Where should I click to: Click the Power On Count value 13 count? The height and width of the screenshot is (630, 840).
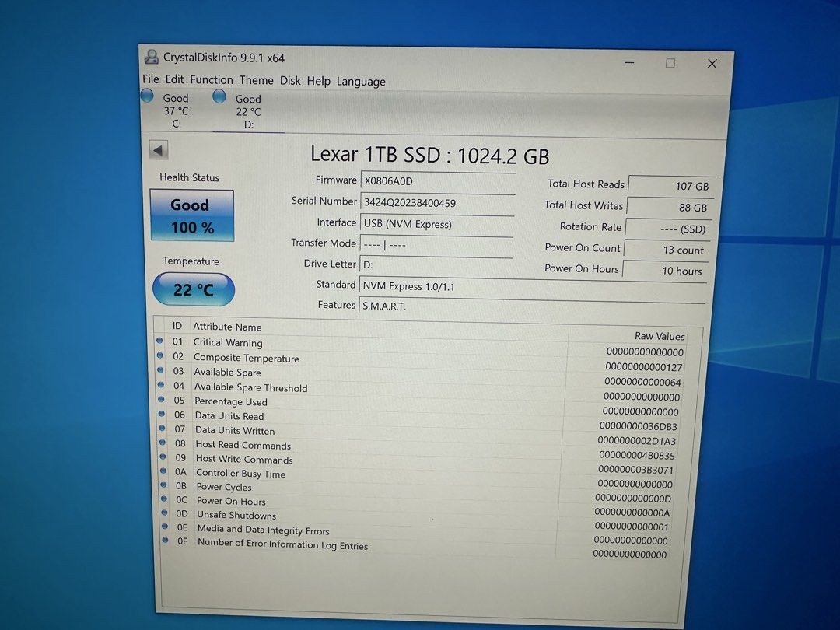click(667, 250)
